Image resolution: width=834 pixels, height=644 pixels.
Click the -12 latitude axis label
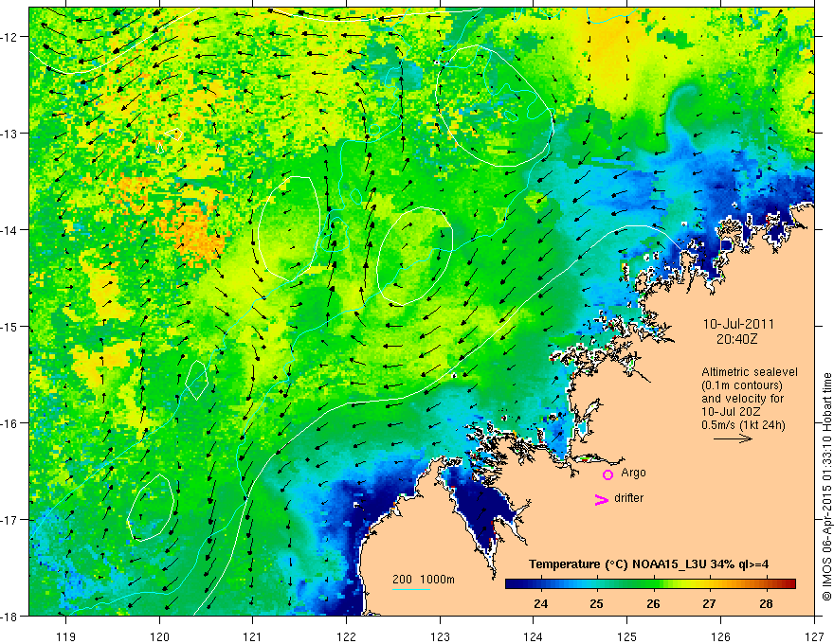pyautogui.click(x=9, y=37)
